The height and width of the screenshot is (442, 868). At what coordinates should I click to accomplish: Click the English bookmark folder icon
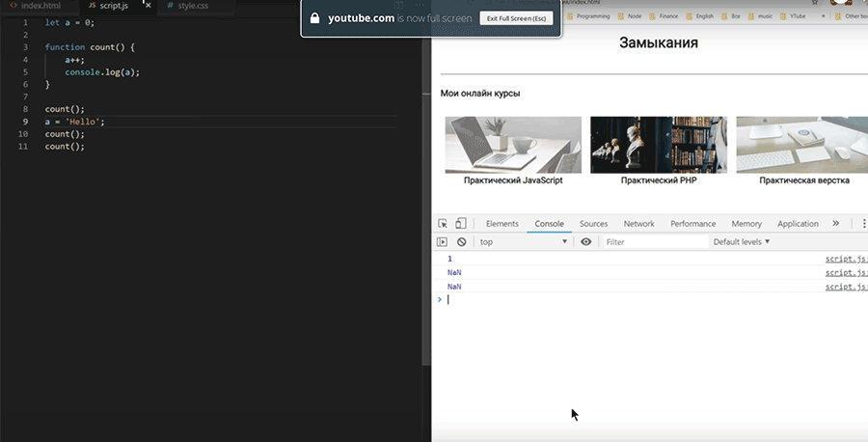(690, 16)
